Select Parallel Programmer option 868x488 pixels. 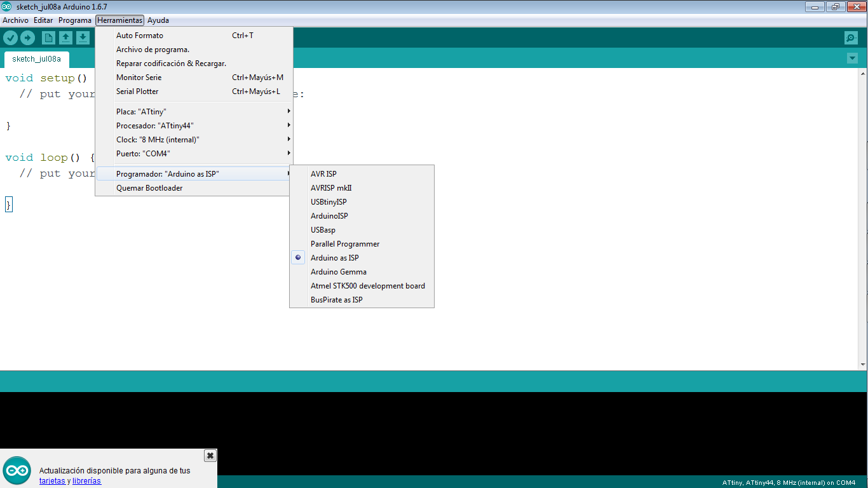tap(362, 244)
